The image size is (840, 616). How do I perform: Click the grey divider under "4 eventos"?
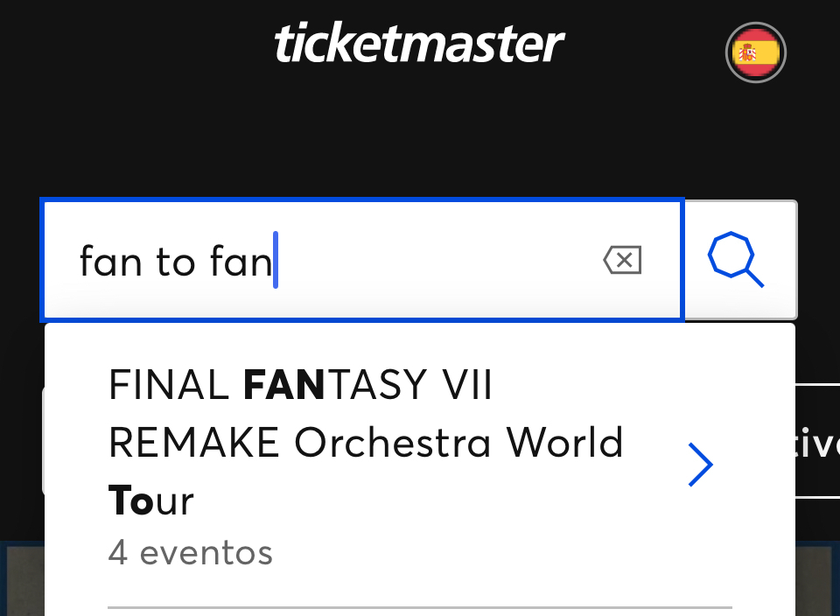(x=420, y=606)
